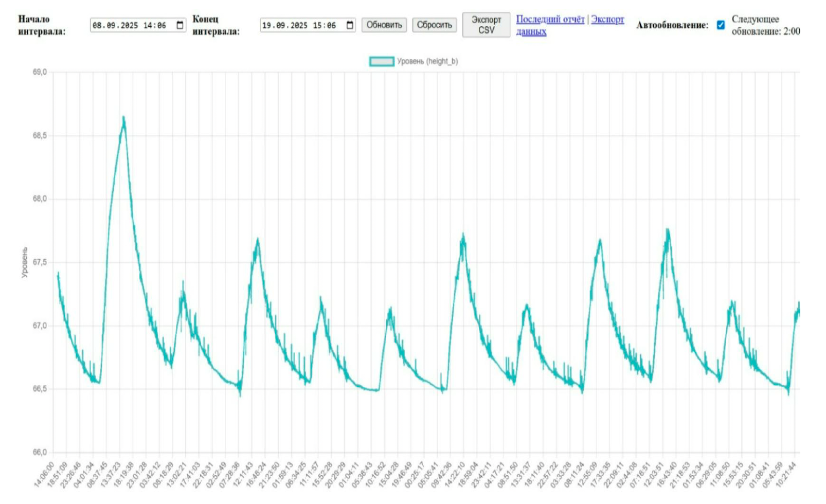Select the day 19 in the end date field

[267, 25]
